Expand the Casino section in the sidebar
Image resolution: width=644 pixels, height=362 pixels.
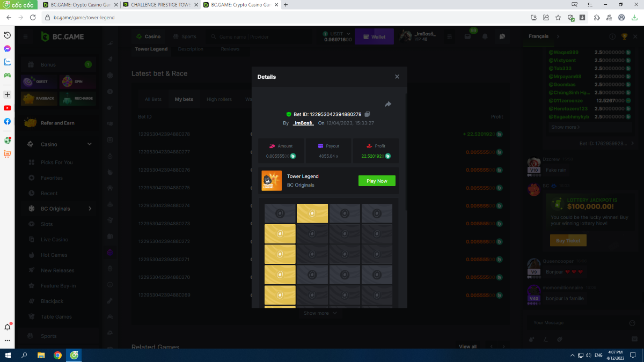point(89,144)
